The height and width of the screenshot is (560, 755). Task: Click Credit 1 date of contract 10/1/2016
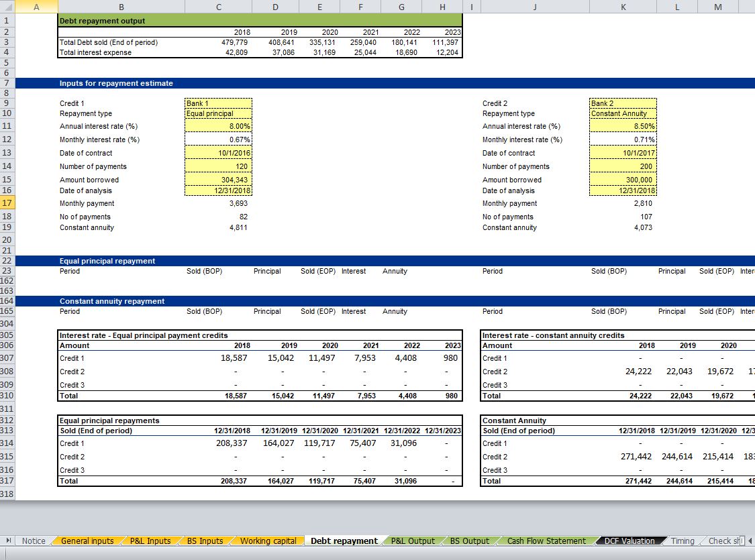(x=218, y=153)
